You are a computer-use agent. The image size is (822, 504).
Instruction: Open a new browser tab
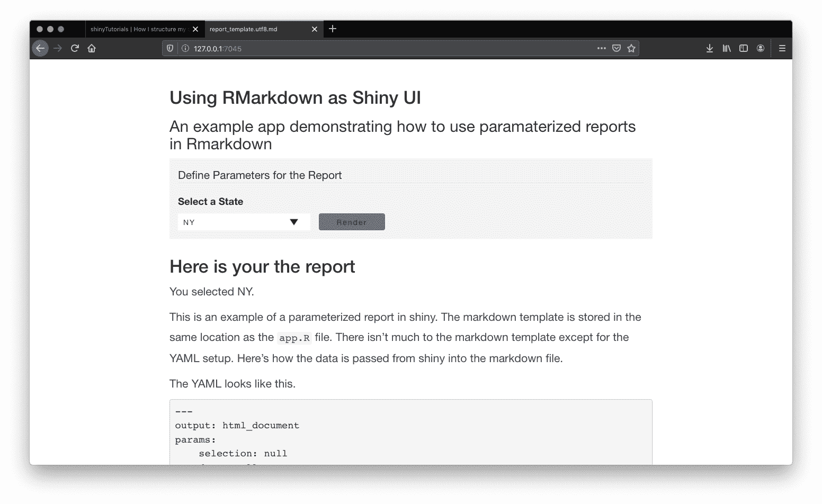click(333, 29)
